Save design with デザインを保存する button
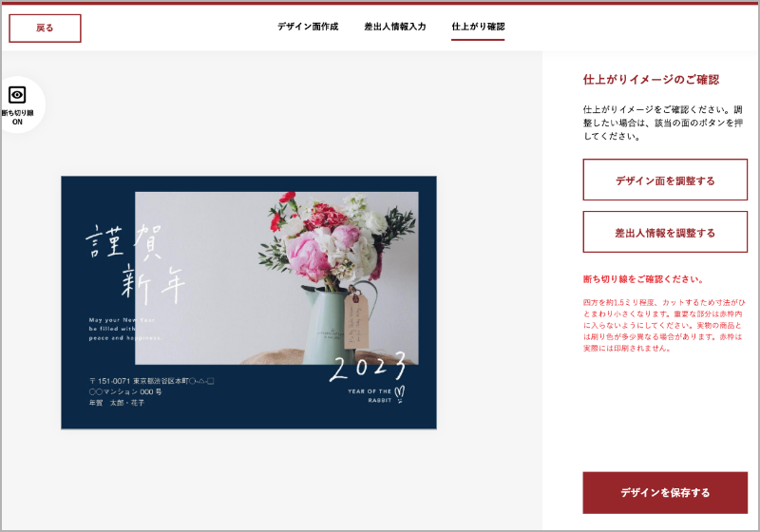The width and height of the screenshot is (760, 532). (665, 493)
